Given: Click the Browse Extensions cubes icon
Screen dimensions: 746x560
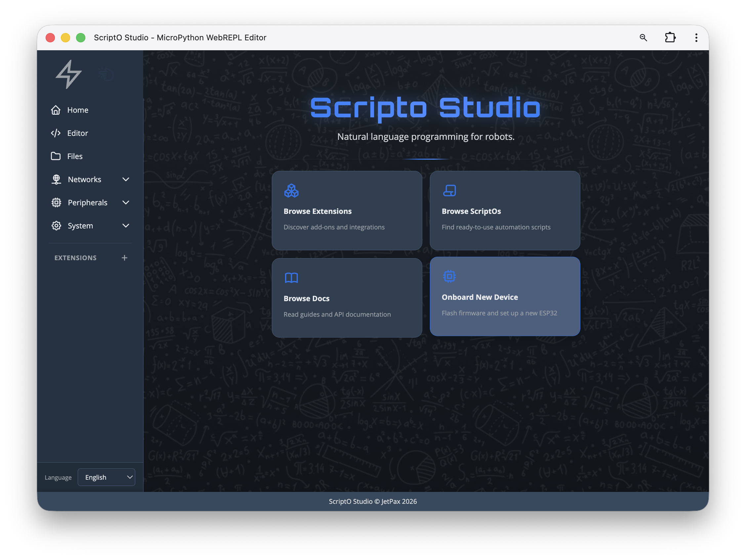Looking at the screenshot, I should click(291, 190).
